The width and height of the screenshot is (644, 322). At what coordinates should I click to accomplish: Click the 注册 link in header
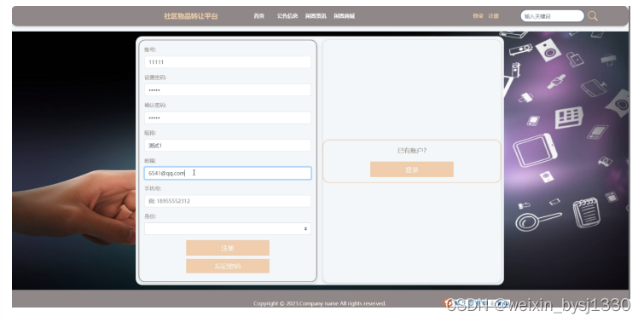pyautogui.click(x=493, y=16)
